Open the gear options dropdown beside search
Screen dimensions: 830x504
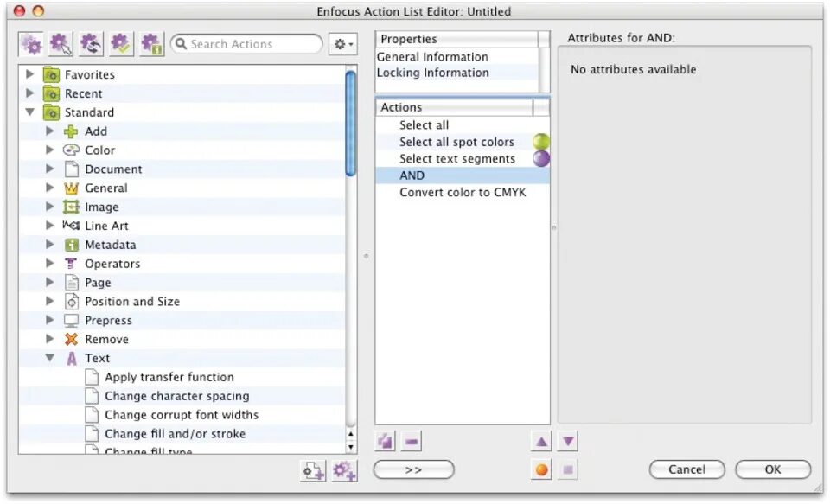click(343, 44)
